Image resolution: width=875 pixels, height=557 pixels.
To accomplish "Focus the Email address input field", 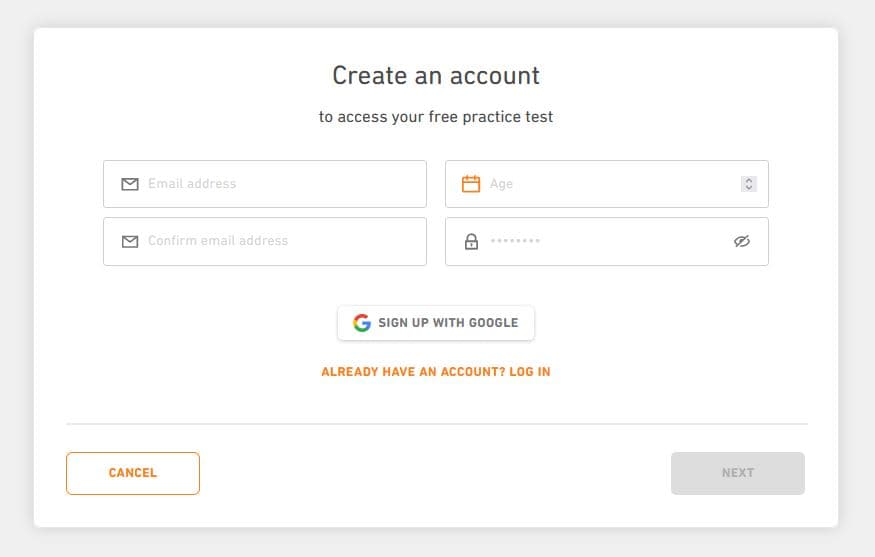I will tap(265, 184).
